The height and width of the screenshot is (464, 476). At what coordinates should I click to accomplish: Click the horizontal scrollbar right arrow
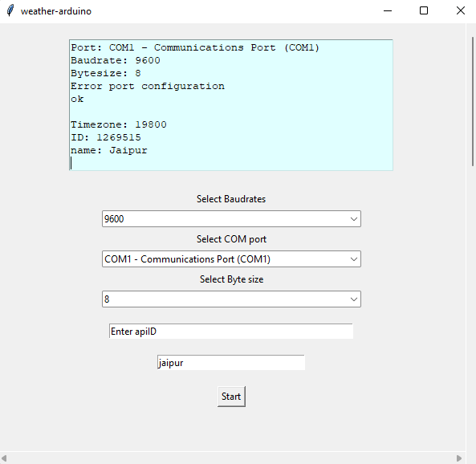459,458
